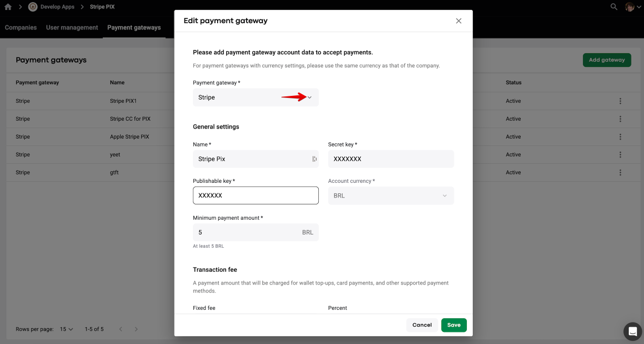Viewport: 644px width, 344px height.
Task: Switch to the Companies tab
Action: click(x=21, y=27)
